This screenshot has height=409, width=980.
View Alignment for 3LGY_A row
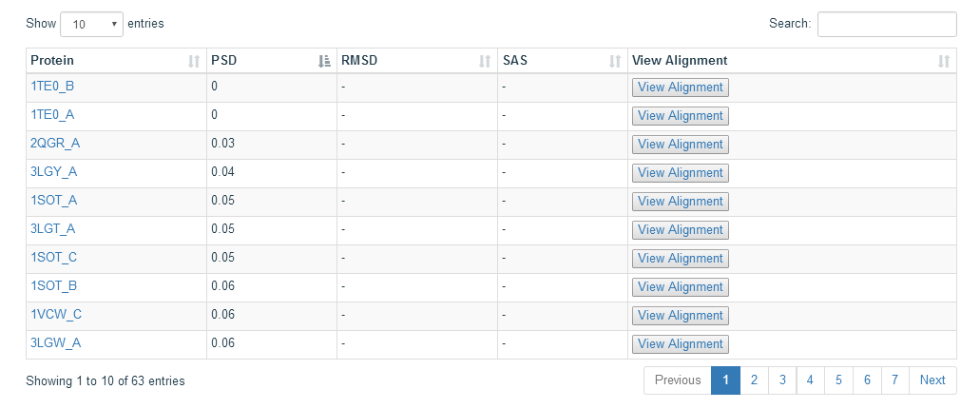(x=680, y=172)
